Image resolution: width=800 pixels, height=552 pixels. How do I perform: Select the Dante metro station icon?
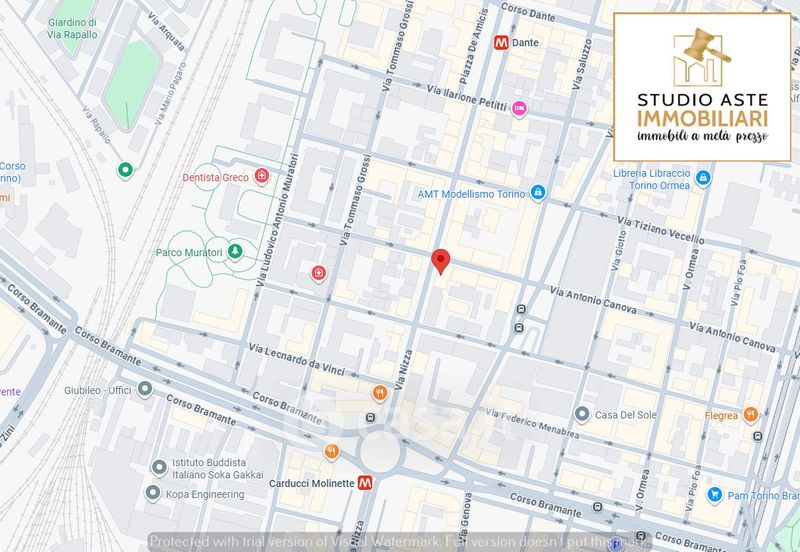[501, 43]
